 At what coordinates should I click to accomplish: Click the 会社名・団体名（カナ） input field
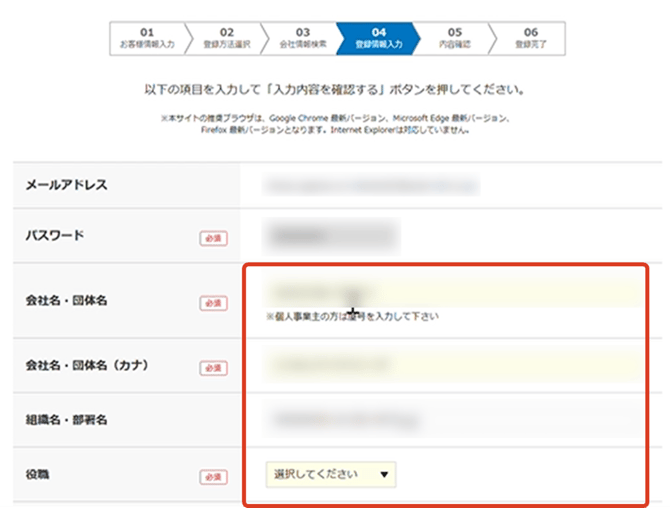[x=450, y=364]
